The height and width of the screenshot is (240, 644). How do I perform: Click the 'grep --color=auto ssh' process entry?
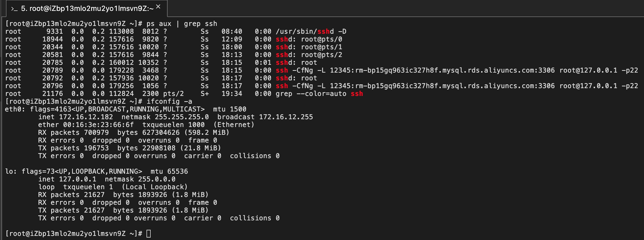pyautogui.click(x=319, y=94)
